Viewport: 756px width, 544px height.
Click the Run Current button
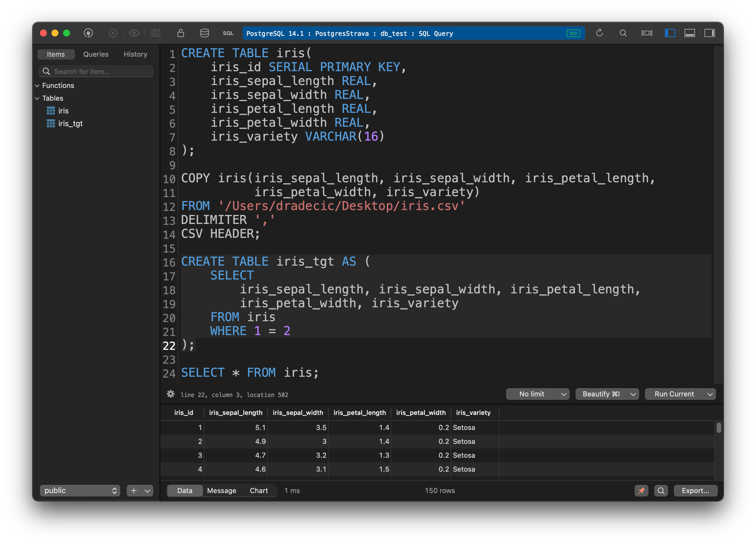(674, 394)
